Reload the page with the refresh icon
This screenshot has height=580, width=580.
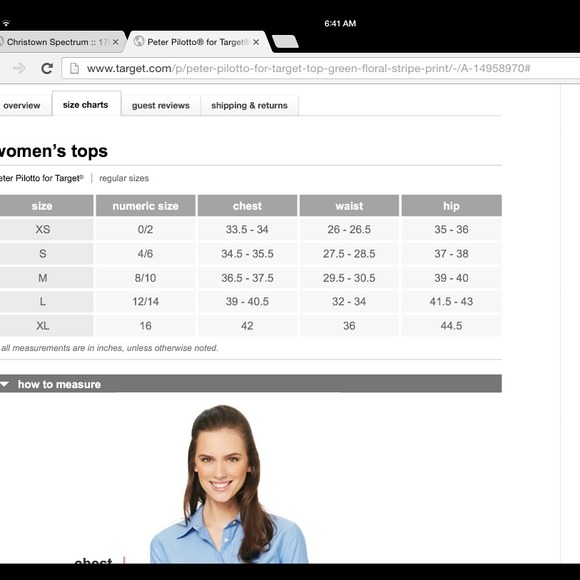[47, 68]
